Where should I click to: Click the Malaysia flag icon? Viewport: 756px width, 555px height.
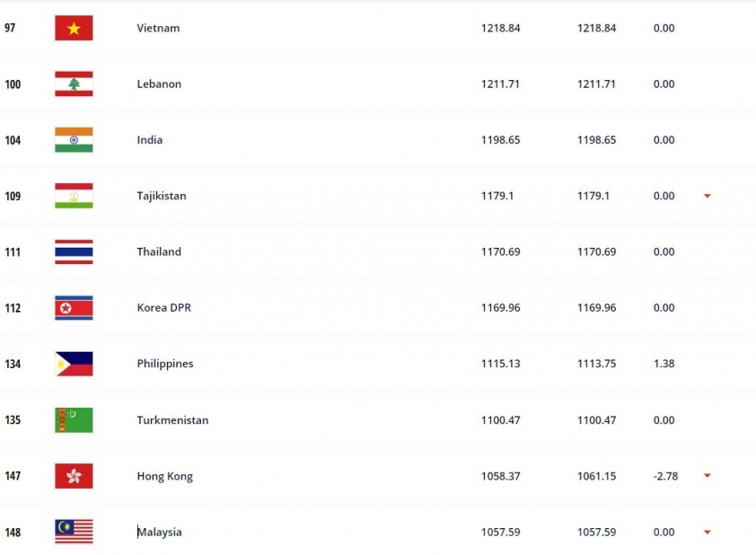[74, 532]
